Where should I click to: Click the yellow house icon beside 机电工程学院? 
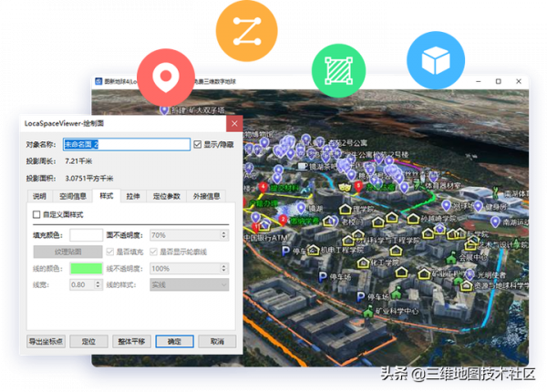[314, 250]
